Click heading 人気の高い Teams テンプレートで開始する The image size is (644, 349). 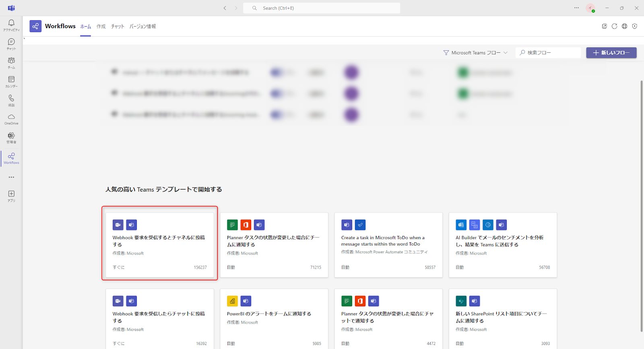163,190
